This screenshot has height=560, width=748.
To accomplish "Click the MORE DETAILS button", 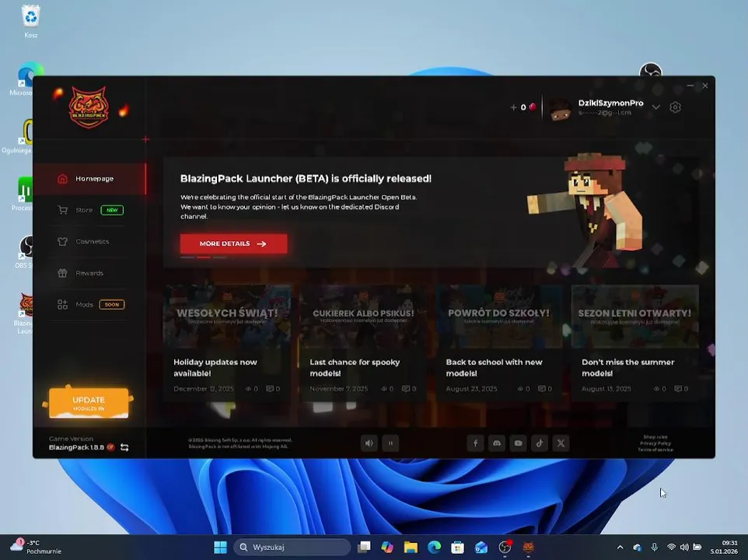I will pyautogui.click(x=234, y=243).
